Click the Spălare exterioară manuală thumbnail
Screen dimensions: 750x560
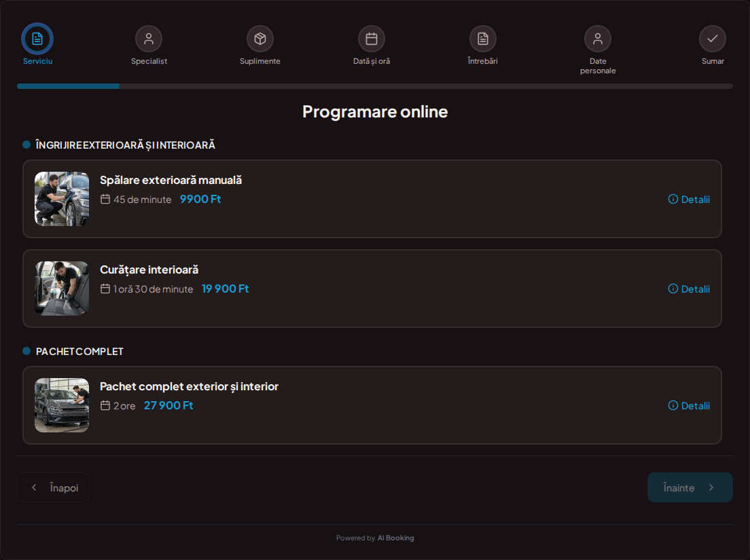62,199
